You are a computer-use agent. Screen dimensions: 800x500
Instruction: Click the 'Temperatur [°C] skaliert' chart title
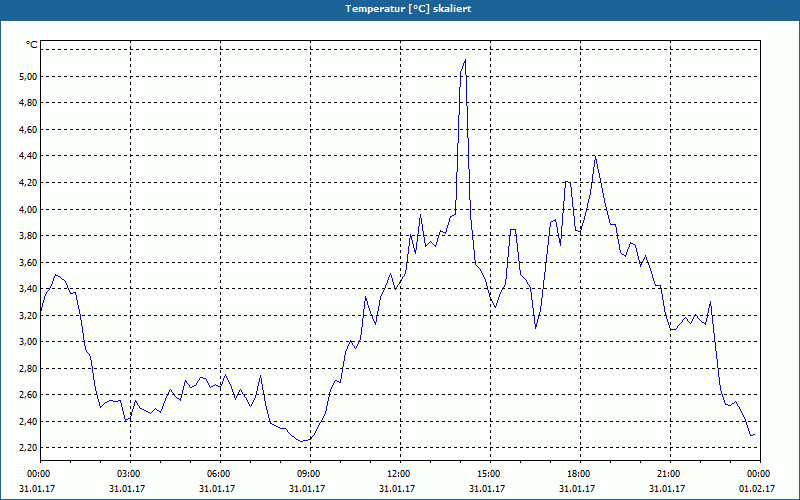408,9
